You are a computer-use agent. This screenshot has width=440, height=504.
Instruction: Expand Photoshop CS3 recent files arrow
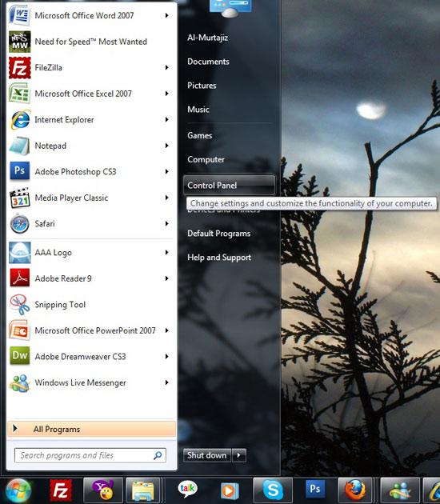[x=167, y=172]
